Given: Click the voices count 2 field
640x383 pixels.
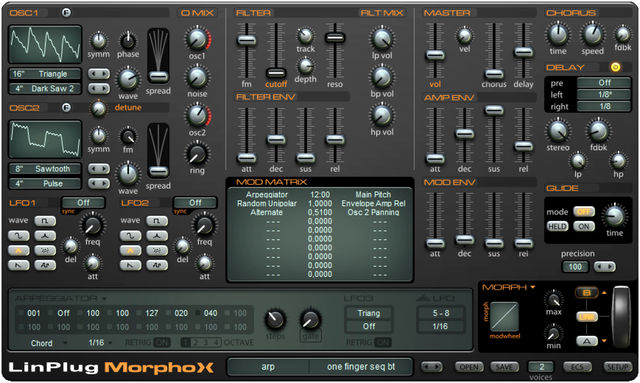Looking at the screenshot, I should click(x=541, y=366).
